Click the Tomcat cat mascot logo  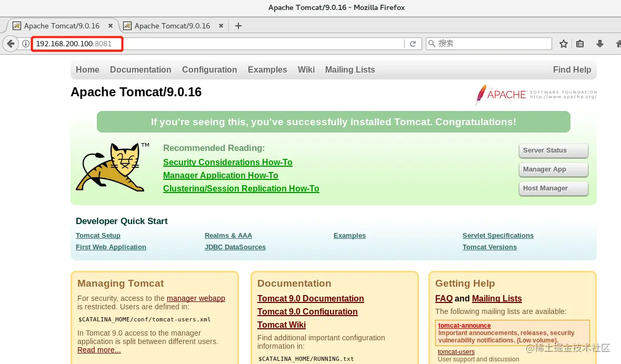pos(112,167)
